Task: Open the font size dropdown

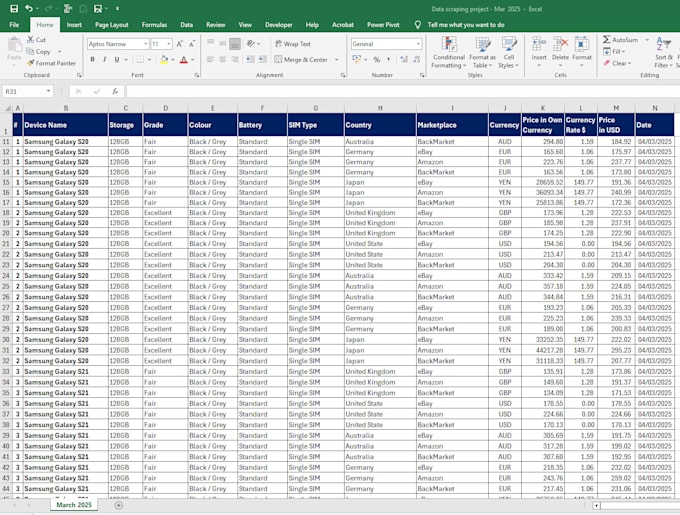Action: coord(169,44)
